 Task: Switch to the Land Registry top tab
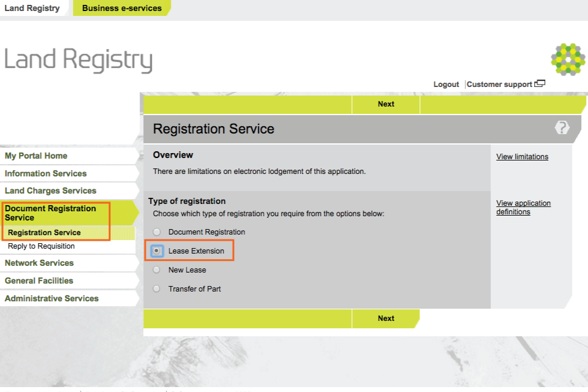click(32, 8)
